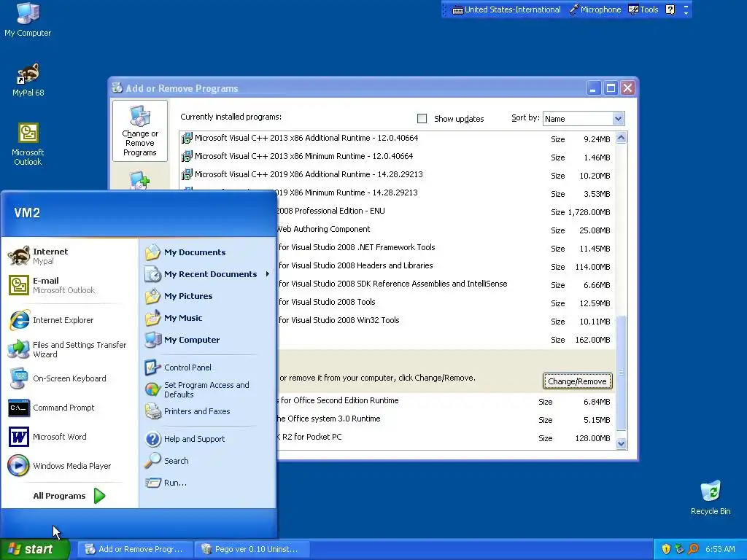Image resolution: width=747 pixels, height=560 pixels.
Task: Open Command Prompt
Action: (69, 408)
